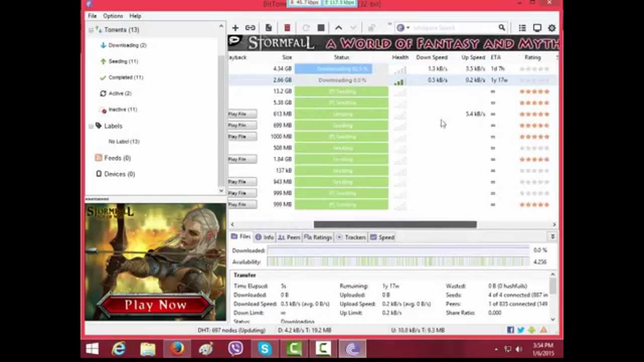Show hidden icons in the system tray
The width and height of the screenshot is (644, 362).
pyautogui.click(x=497, y=349)
